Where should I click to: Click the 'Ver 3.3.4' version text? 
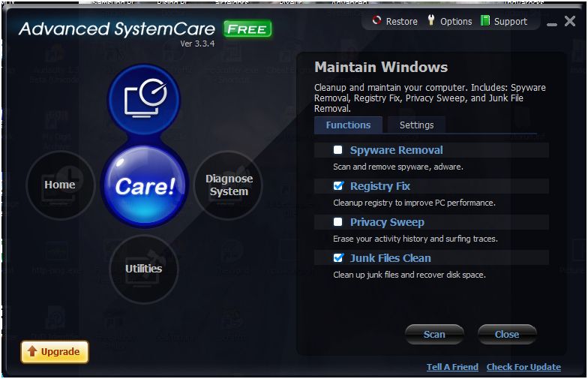197,44
